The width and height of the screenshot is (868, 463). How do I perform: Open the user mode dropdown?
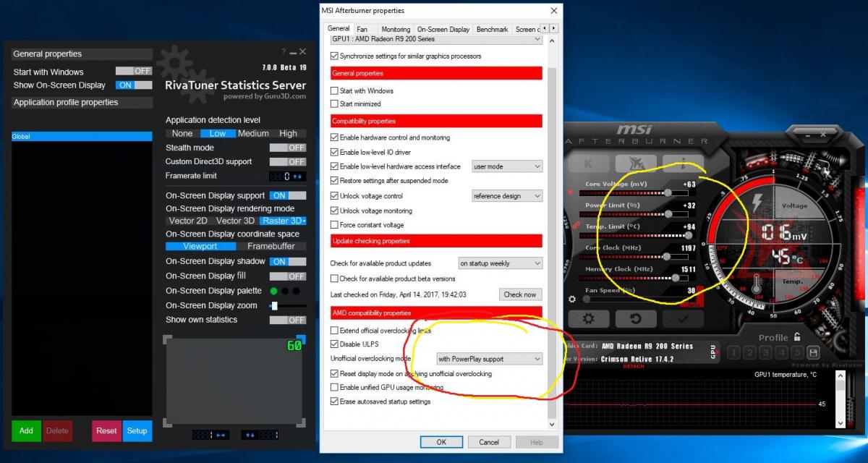pos(507,166)
